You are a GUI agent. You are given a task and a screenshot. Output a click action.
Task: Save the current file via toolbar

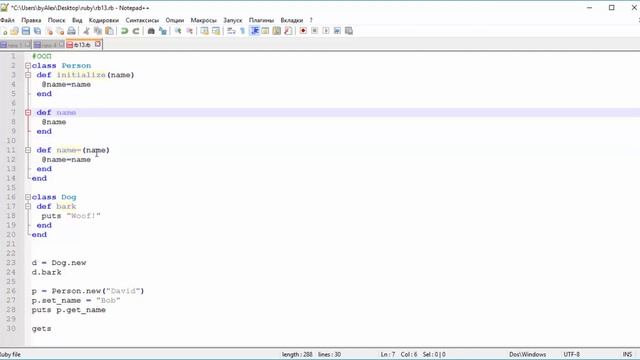(x=26, y=31)
